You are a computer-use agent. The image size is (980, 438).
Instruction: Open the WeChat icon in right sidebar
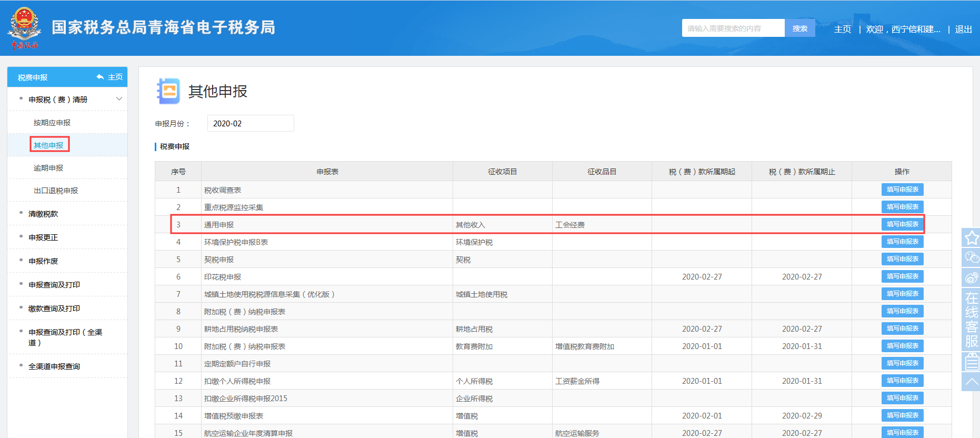point(971,257)
